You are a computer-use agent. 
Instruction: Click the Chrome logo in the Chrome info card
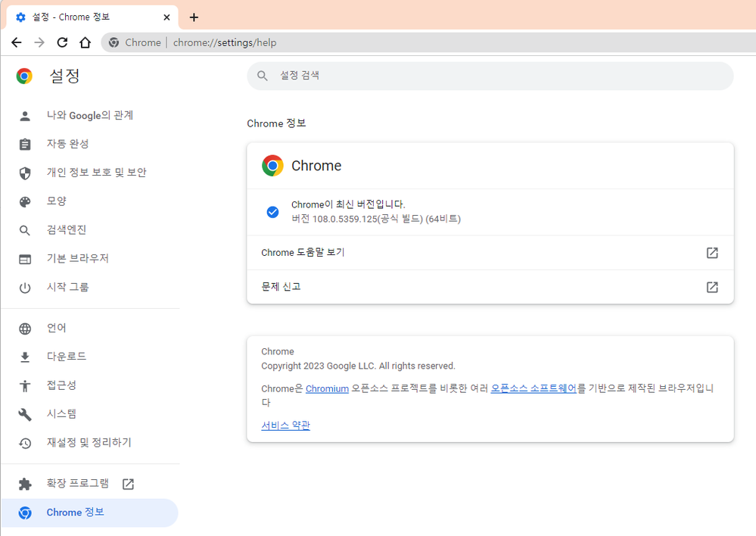tap(272, 166)
